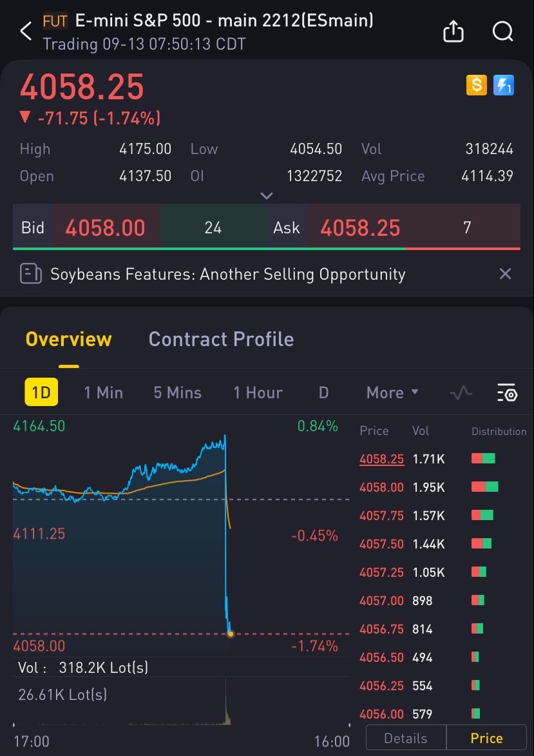Viewport: 534px width, 756px height.
Task: Tap the 4111.25 chart axis label
Action: [x=39, y=534]
